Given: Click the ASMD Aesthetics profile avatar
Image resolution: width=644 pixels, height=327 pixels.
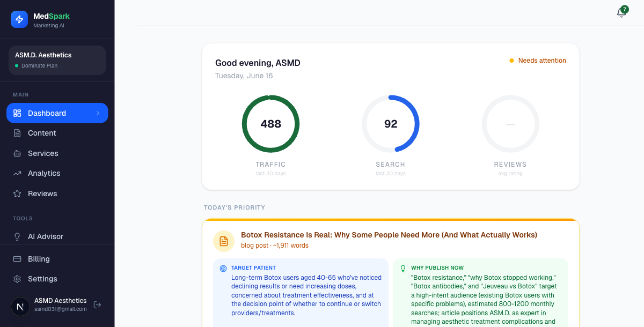Looking at the screenshot, I should coord(20,307).
